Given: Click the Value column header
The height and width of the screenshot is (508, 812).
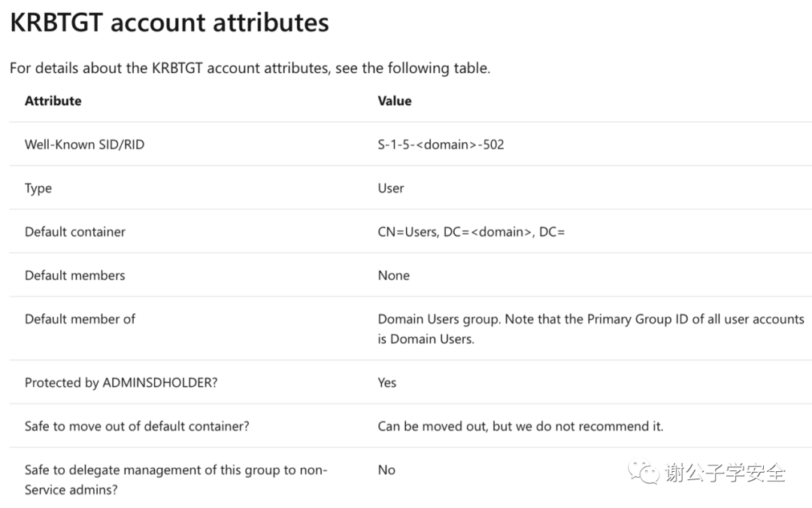Looking at the screenshot, I should (x=395, y=101).
